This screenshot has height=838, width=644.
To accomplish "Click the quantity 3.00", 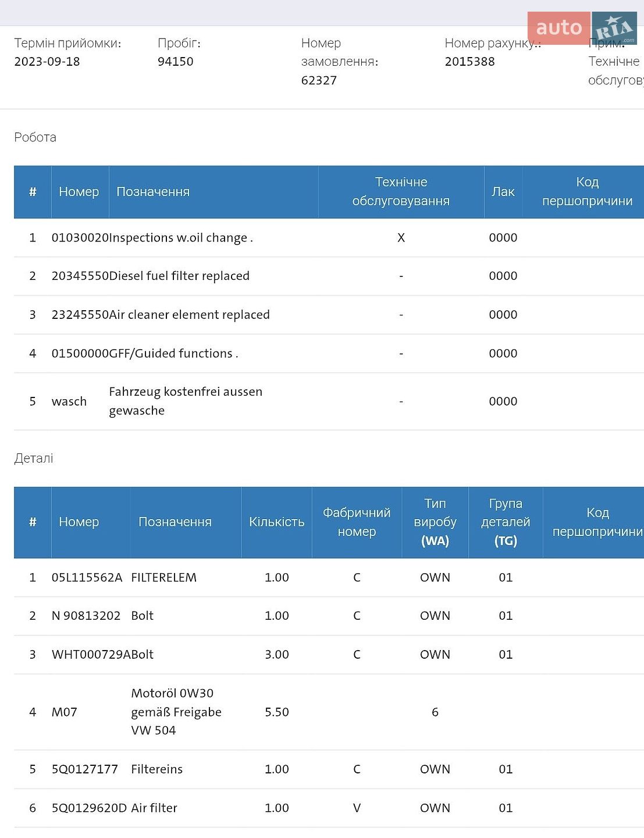I will coord(276,655).
